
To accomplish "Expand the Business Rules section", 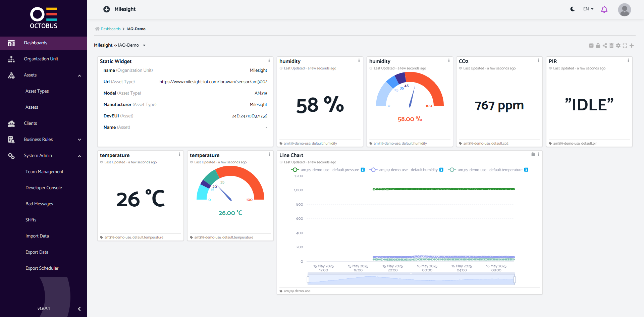I will click(79, 140).
